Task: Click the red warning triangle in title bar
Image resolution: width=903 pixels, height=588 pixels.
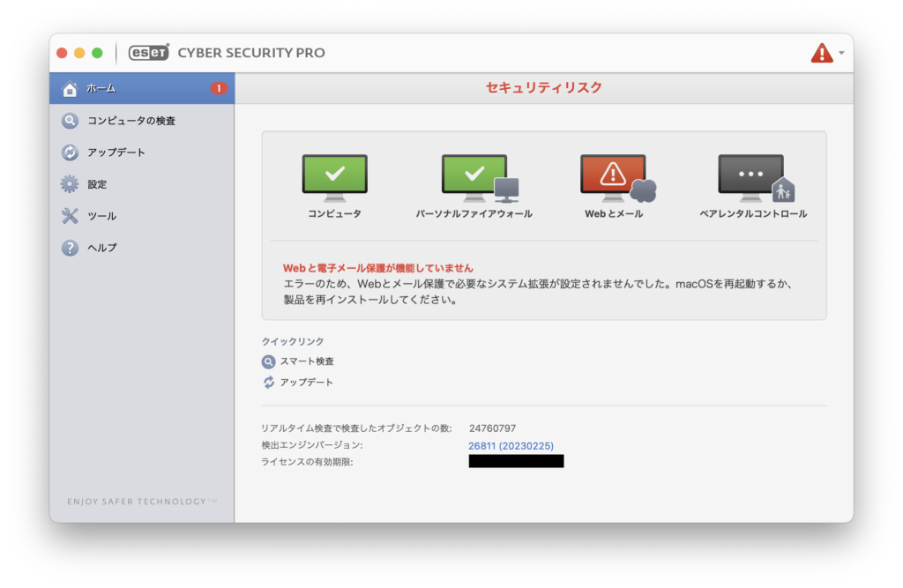Action: (x=822, y=53)
